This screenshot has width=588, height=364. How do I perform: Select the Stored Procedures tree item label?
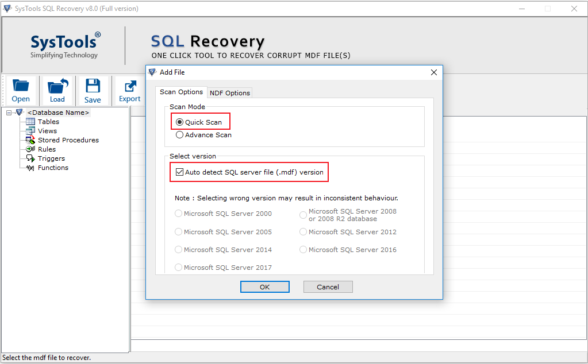click(68, 140)
